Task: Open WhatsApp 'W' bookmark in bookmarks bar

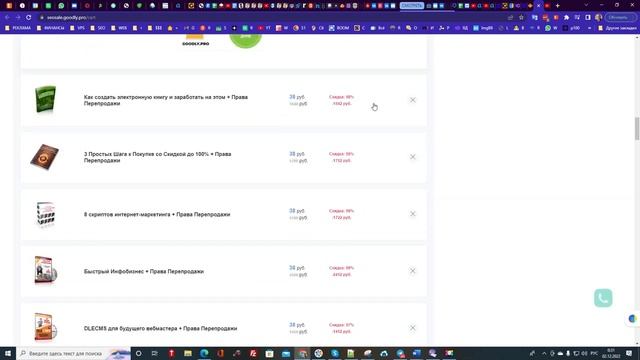Action: [x=551, y=28]
